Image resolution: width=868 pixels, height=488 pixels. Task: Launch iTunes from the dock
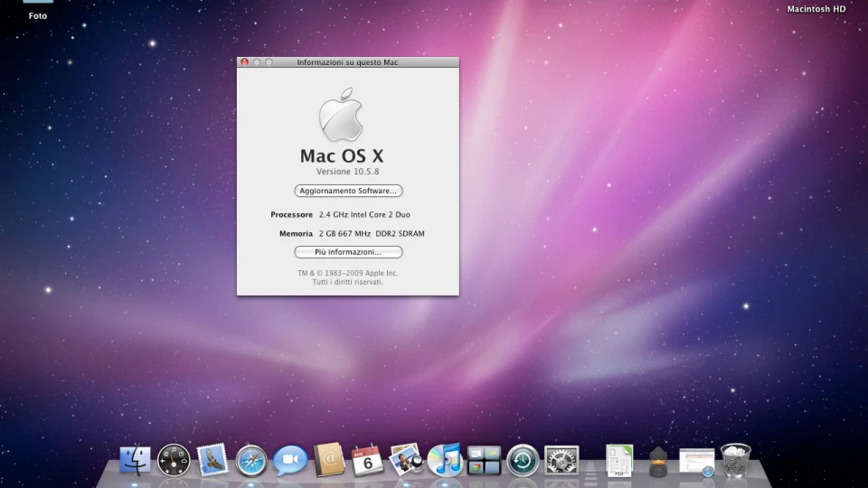click(x=445, y=460)
